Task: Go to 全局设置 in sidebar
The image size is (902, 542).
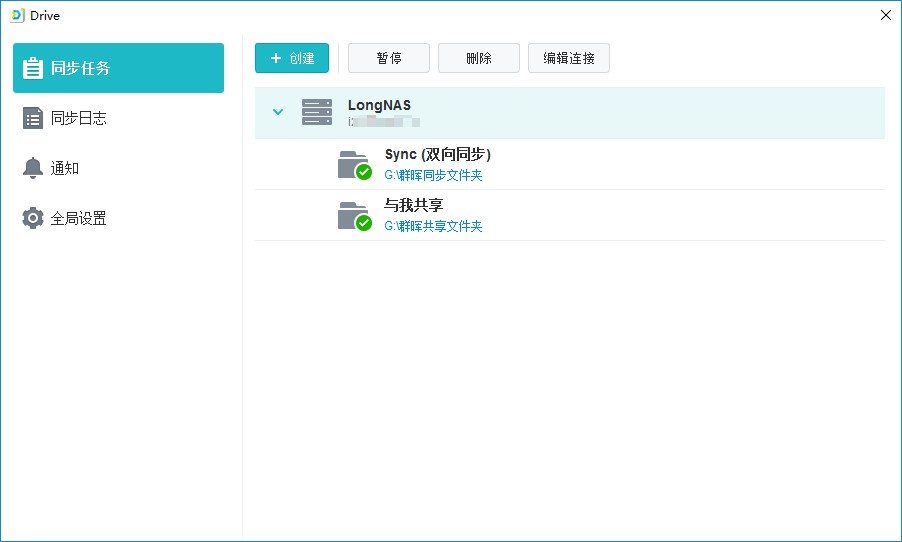Action: point(79,218)
